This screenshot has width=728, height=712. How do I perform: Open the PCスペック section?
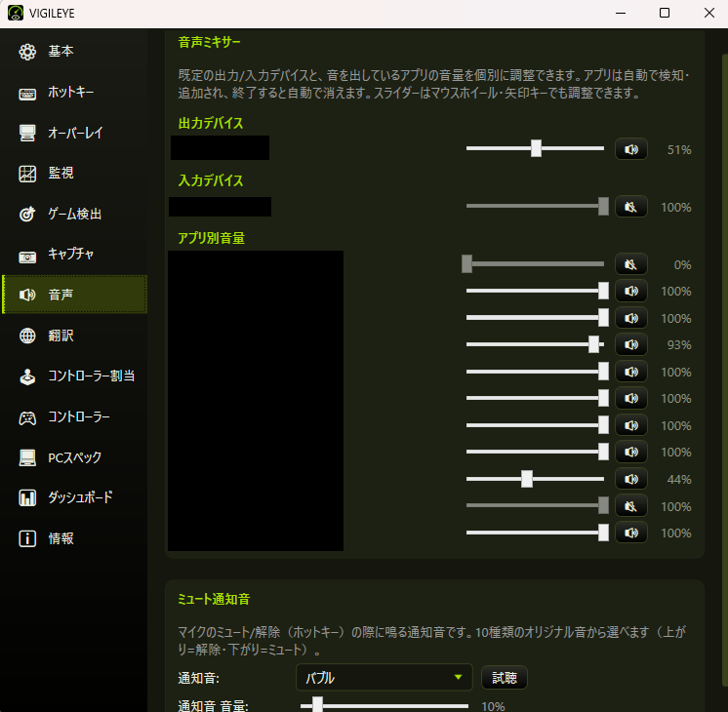tap(75, 457)
